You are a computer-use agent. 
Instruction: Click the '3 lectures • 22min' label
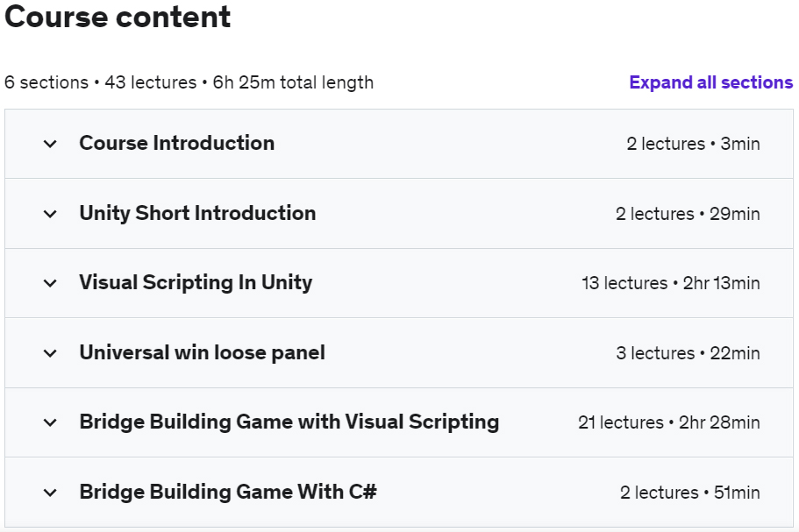click(x=688, y=353)
